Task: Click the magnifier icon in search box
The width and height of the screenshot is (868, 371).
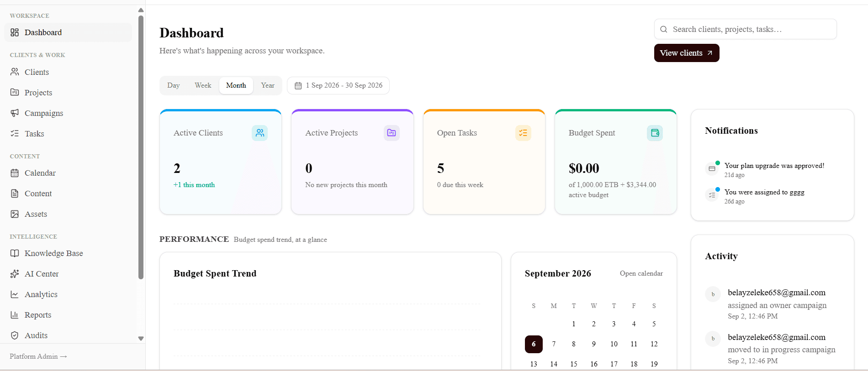Action: (664, 29)
